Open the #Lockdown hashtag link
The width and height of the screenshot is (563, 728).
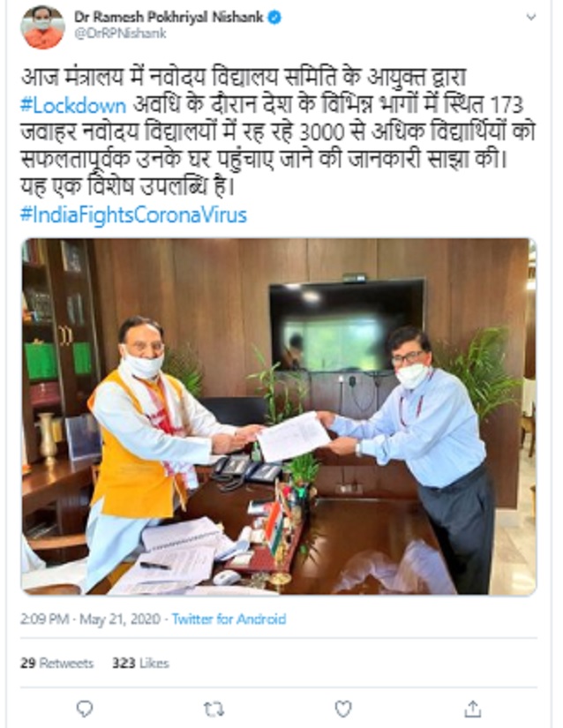(x=73, y=106)
